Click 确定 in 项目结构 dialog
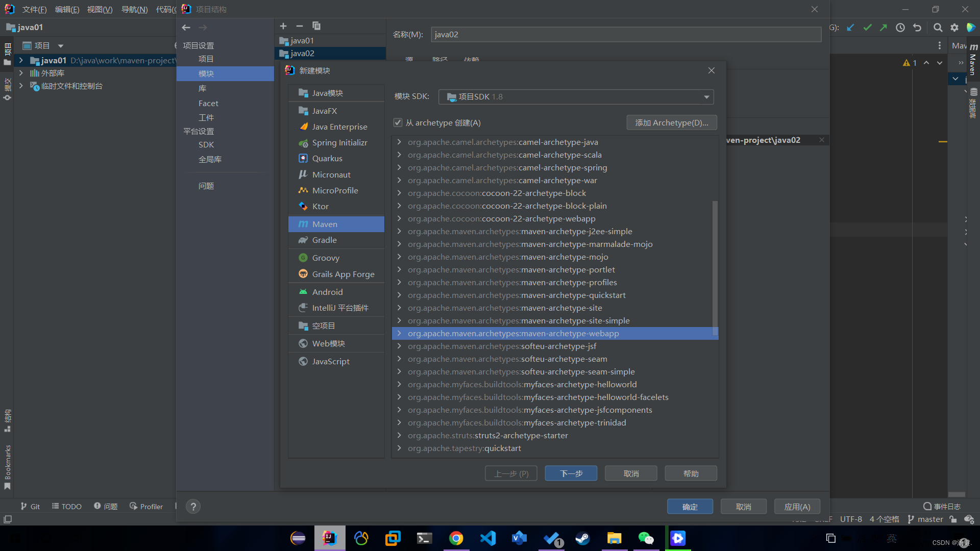980x551 pixels. coord(690,507)
